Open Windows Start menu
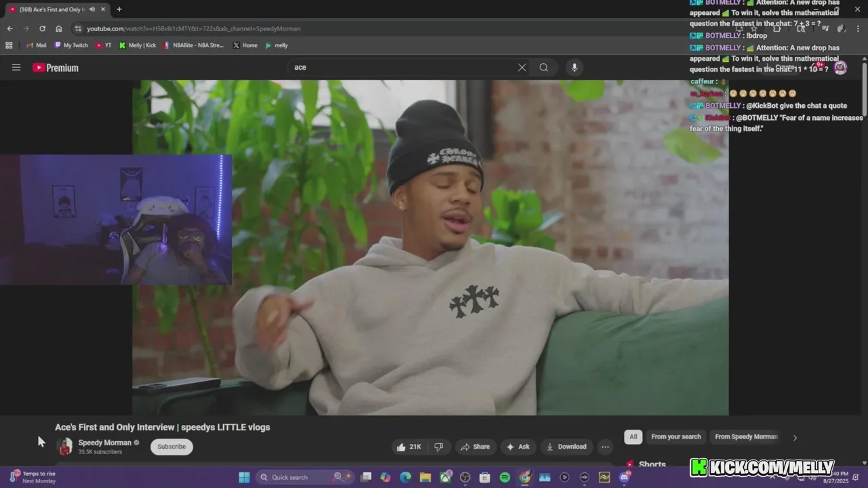868x488 pixels. click(244, 477)
